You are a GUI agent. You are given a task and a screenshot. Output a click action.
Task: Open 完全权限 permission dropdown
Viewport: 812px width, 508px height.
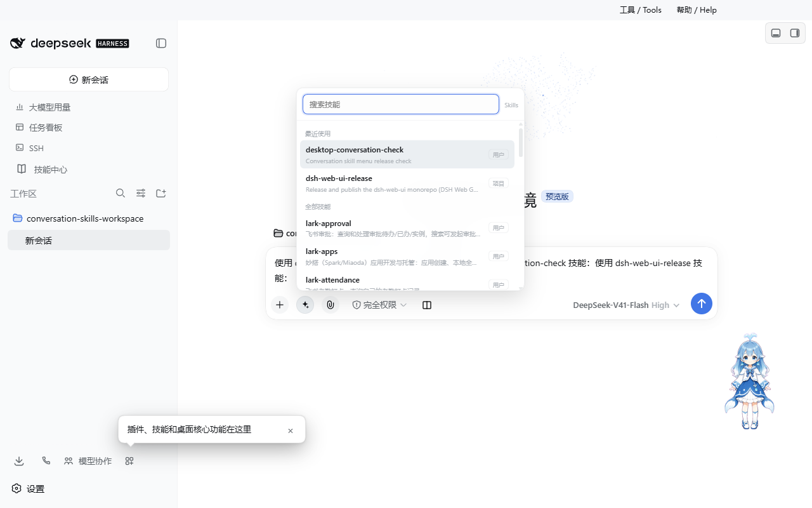click(379, 305)
